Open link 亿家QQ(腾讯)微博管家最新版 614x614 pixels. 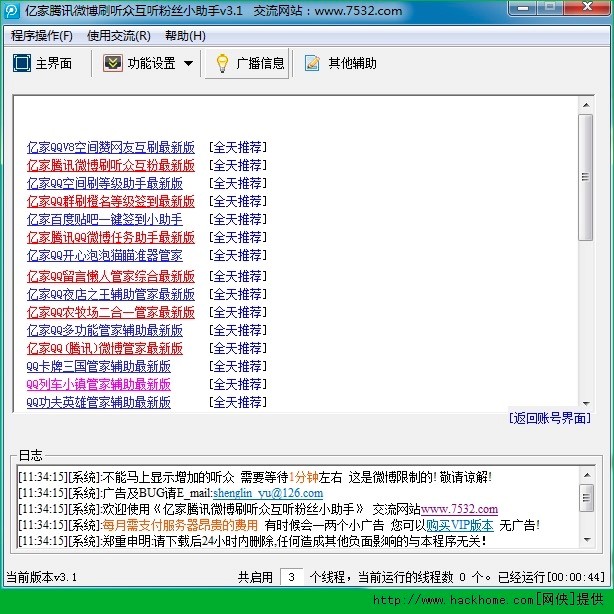105,349
